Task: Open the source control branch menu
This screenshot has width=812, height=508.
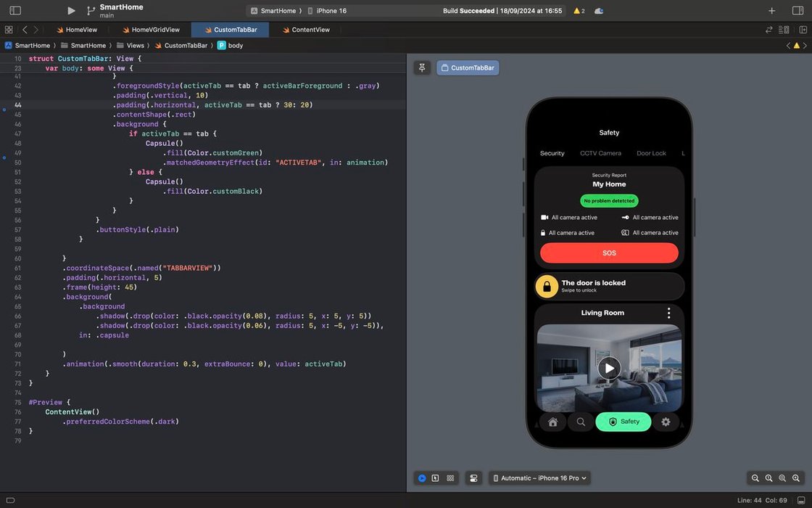Action: 91,10
